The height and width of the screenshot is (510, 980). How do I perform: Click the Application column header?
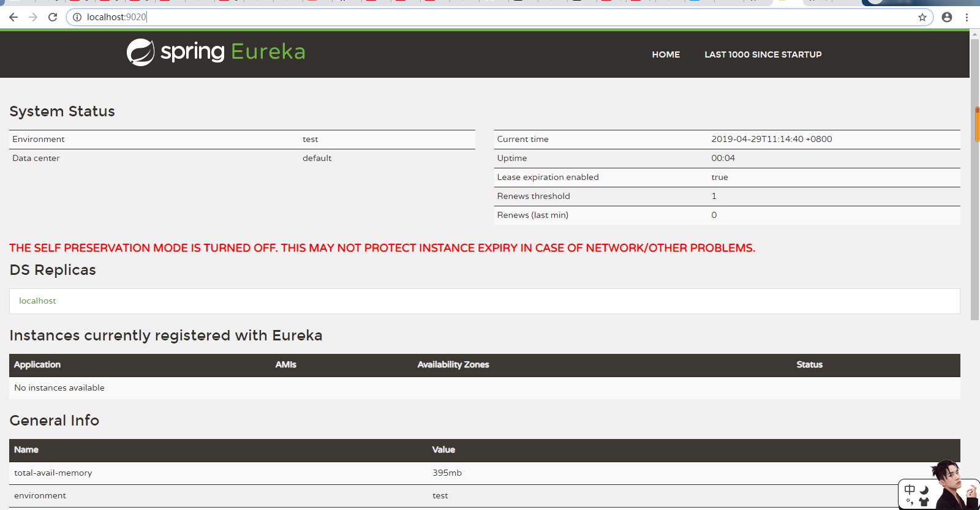(x=37, y=364)
